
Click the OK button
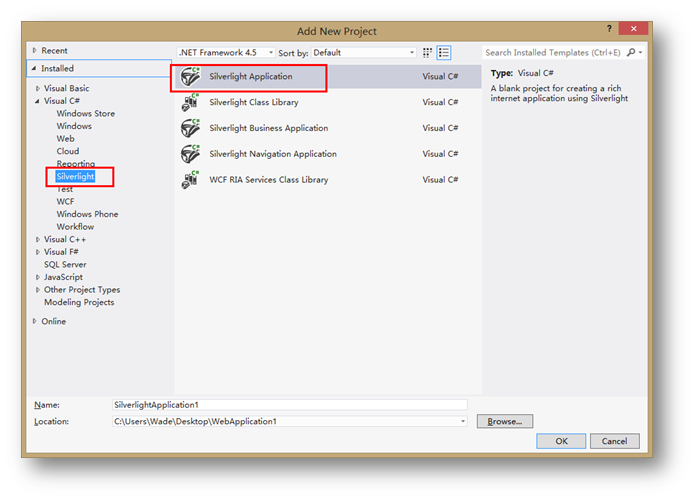click(x=561, y=441)
